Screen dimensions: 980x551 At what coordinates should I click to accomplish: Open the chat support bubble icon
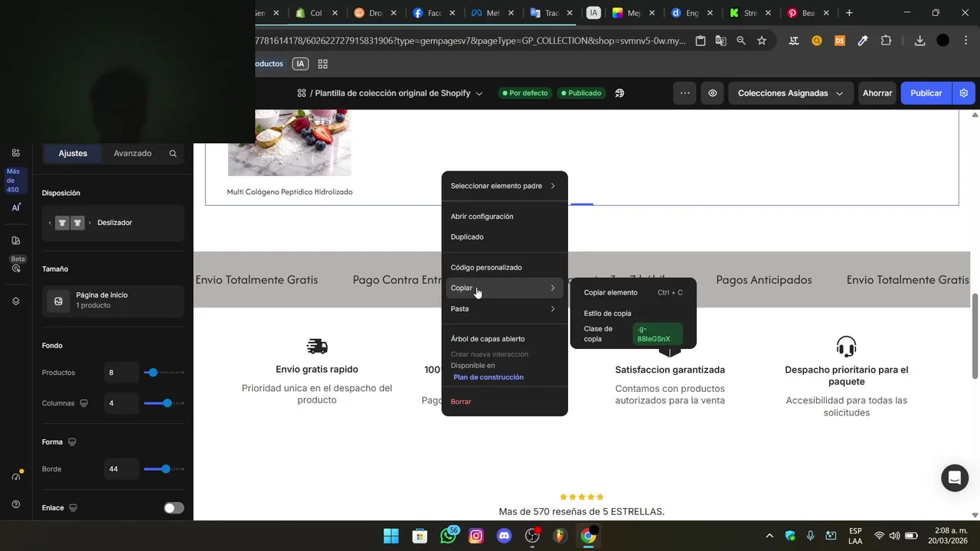pyautogui.click(x=955, y=478)
